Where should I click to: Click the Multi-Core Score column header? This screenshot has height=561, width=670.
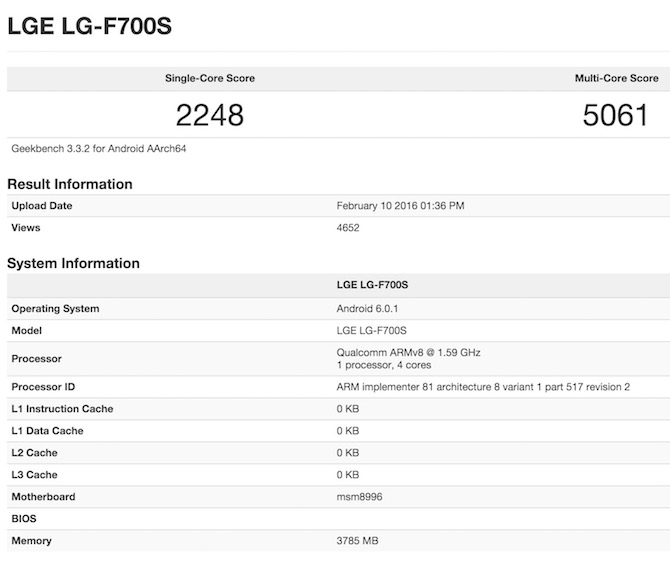click(x=616, y=78)
